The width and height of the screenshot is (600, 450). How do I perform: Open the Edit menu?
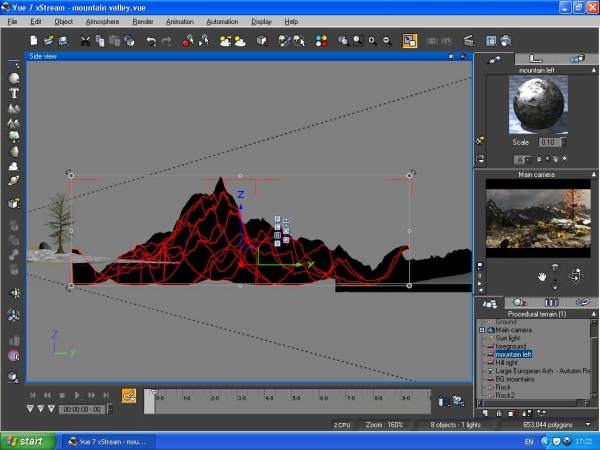(36, 22)
